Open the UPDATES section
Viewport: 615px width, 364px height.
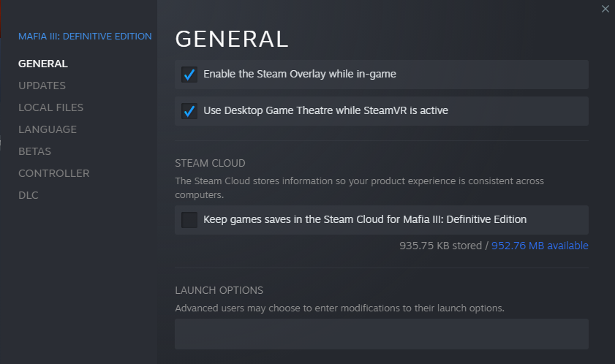[x=42, y=86]
